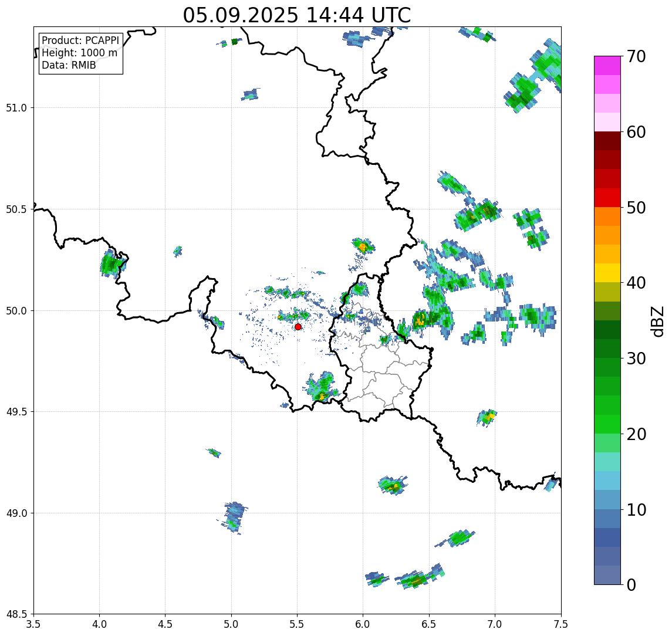Image resolution: width=672 pixels, height=636 pixels.
Task: Click longitude axis label 5.5
Action: [298, 624]
